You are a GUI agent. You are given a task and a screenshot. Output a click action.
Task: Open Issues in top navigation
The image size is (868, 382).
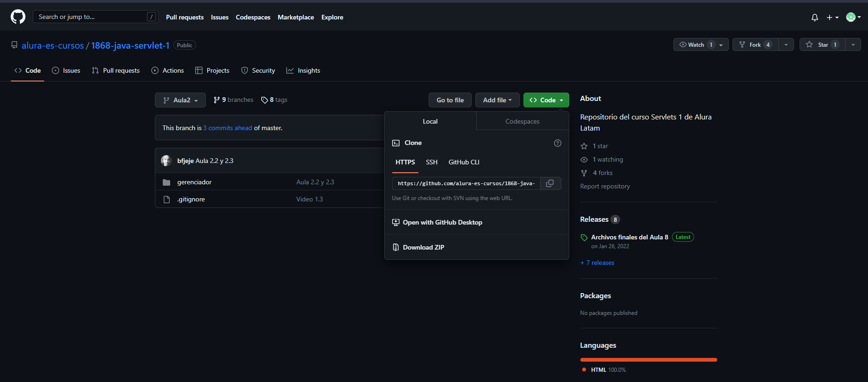tap(220, 17)
